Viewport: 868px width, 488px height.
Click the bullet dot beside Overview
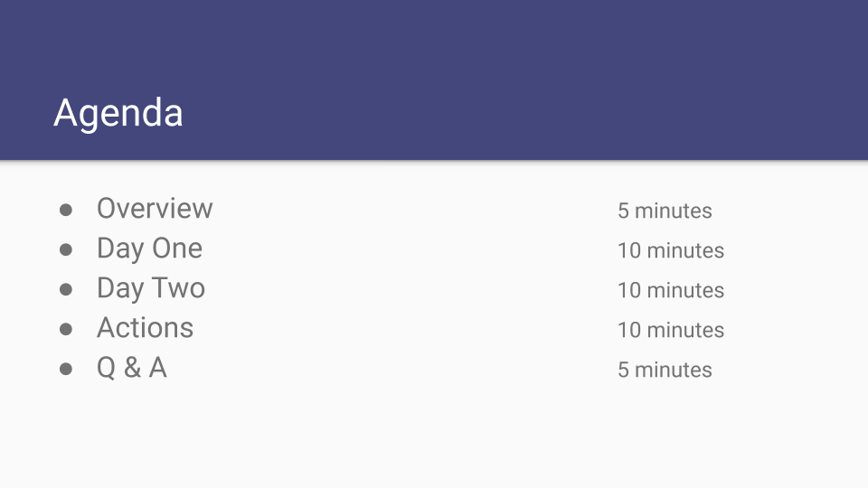tap(66, 210)
